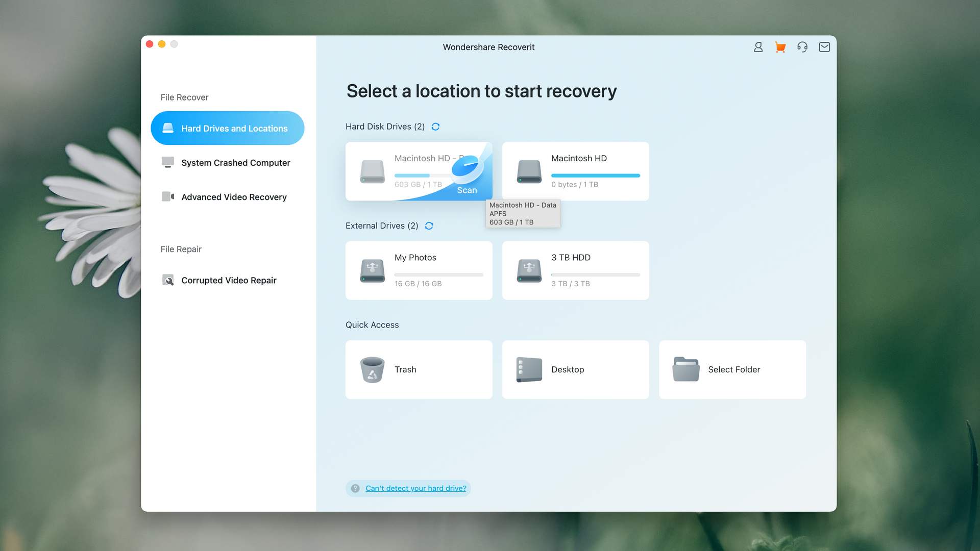
Task: Click the Trash bin icon
Action: [372, 369]
